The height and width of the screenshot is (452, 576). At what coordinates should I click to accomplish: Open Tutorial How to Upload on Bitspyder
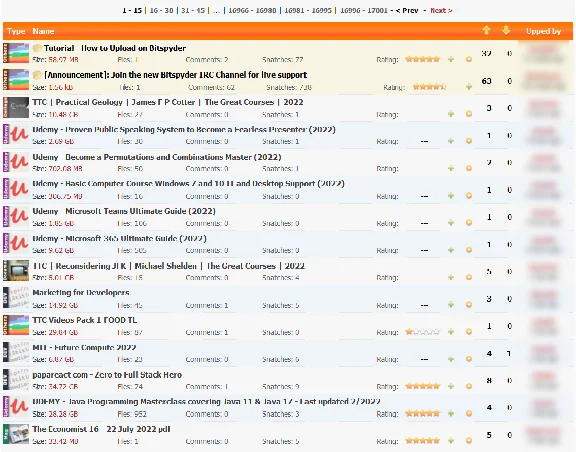coord(115,48)
